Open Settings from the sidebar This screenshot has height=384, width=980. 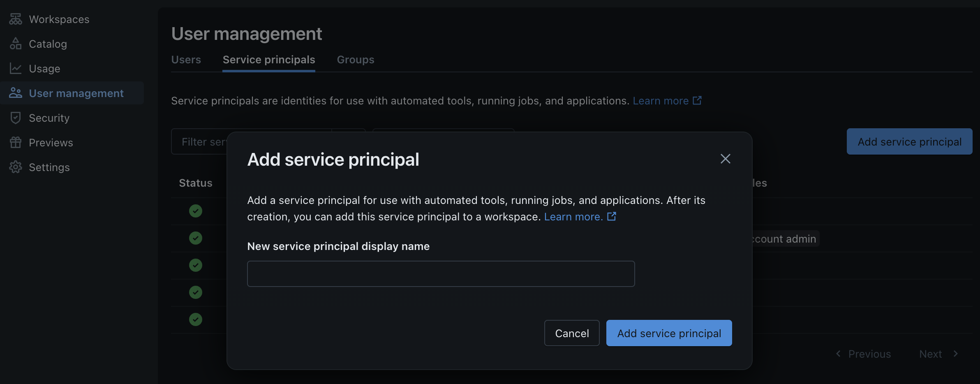49,167
